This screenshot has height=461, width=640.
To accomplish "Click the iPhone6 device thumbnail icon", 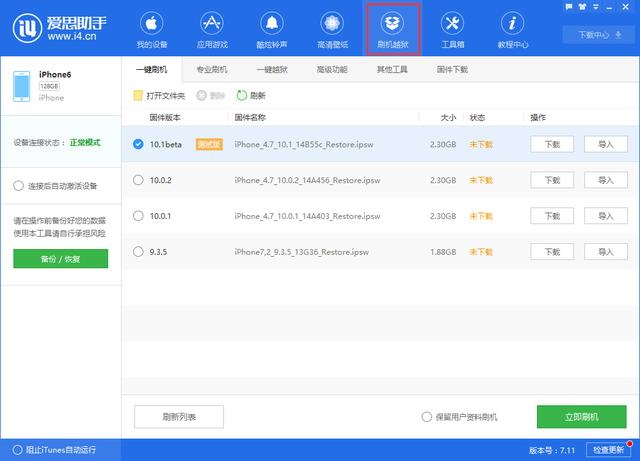I will point(22,86).
